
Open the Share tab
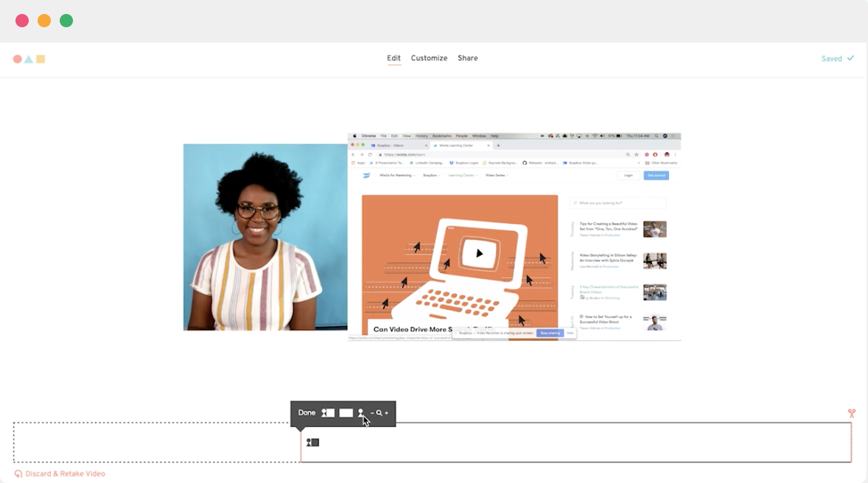pyautogui.click(x=467, y=58)
